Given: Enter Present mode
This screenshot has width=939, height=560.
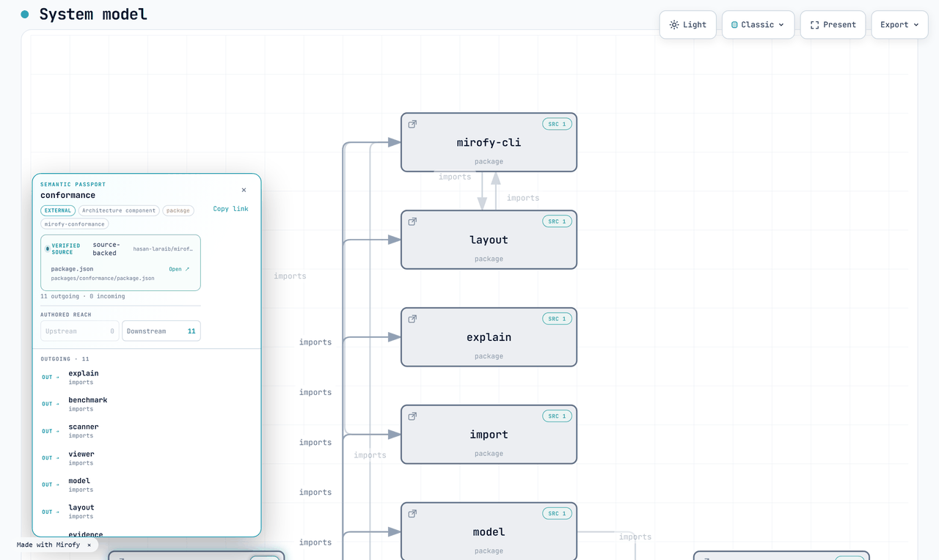Looking at the screenshot, I should coord(833,25).
